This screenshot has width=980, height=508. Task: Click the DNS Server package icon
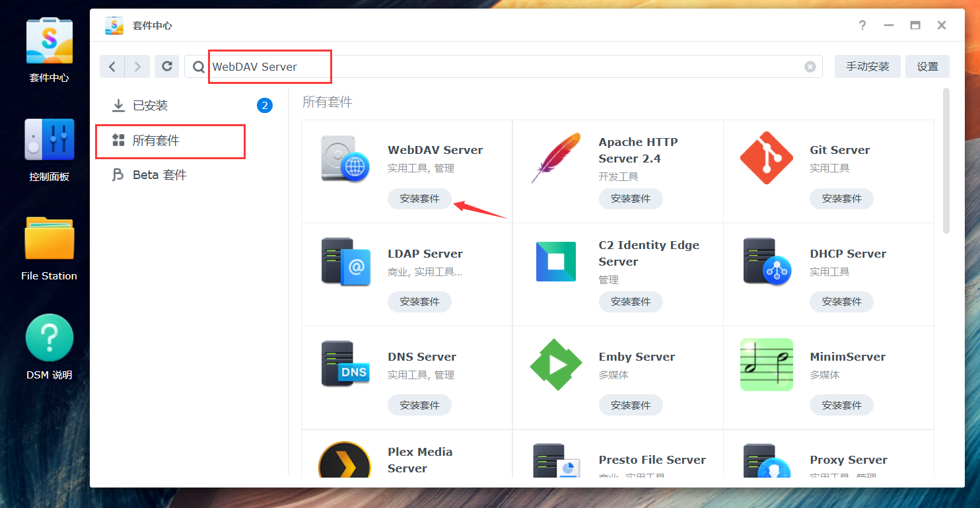coord(344,364)
